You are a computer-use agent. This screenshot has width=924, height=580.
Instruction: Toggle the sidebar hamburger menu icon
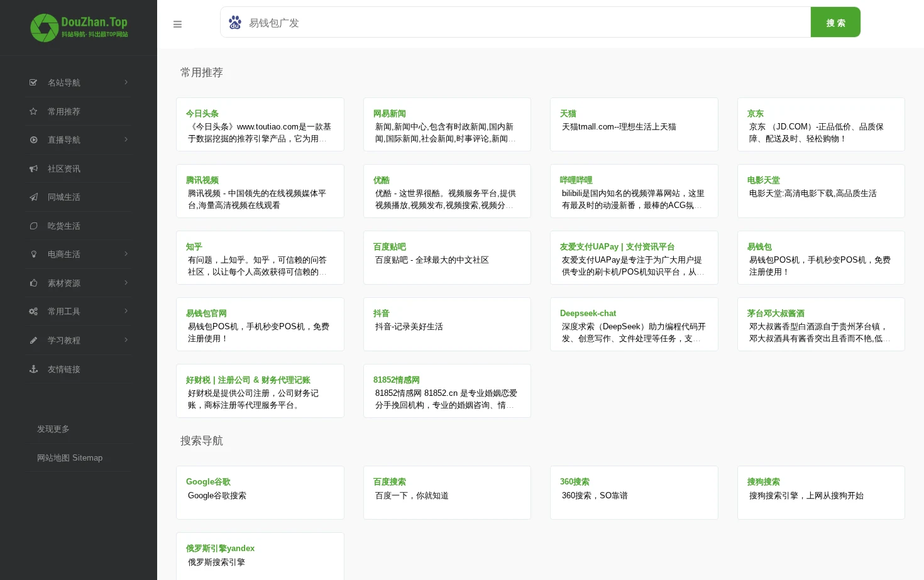click(x=177, y=25)
